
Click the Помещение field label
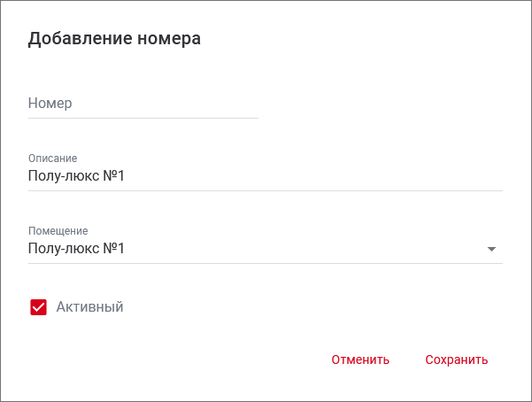58,231
